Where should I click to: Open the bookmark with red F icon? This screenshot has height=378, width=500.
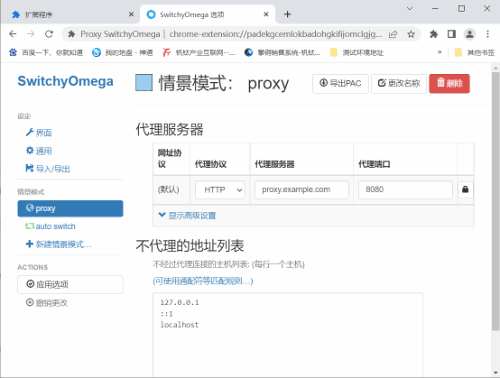tap(199, 53)
